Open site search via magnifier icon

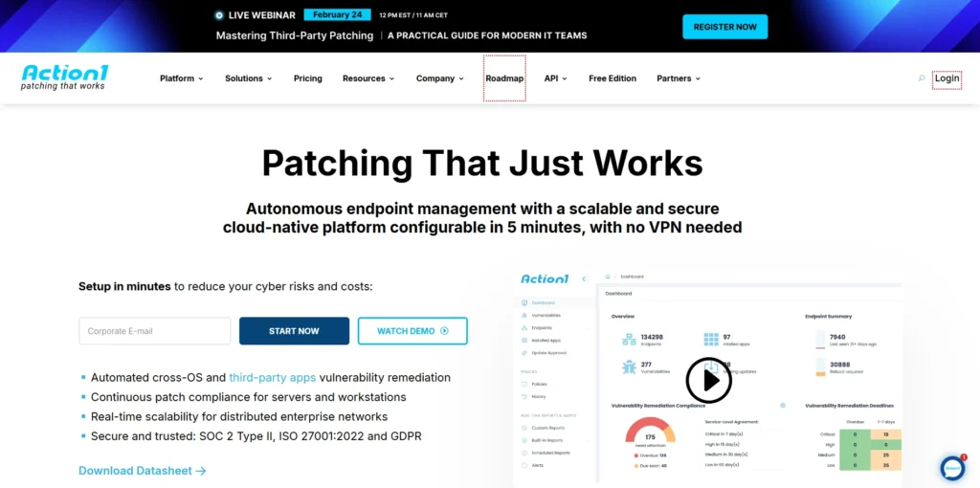[922, 78]
